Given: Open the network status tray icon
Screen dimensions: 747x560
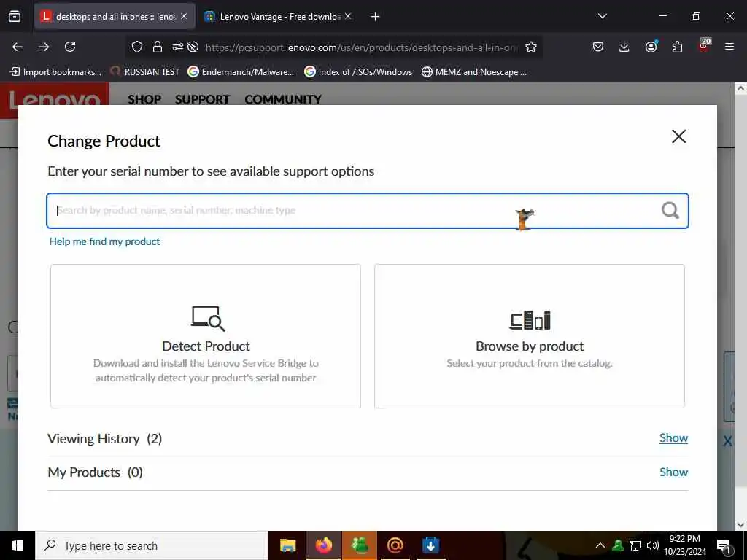Looking at the screenshot, I should click(635, 545).
